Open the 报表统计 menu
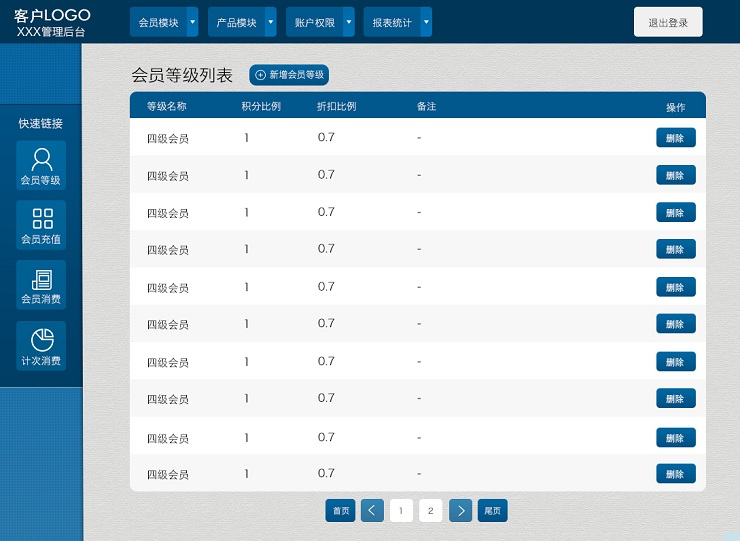 click(392, 22)
